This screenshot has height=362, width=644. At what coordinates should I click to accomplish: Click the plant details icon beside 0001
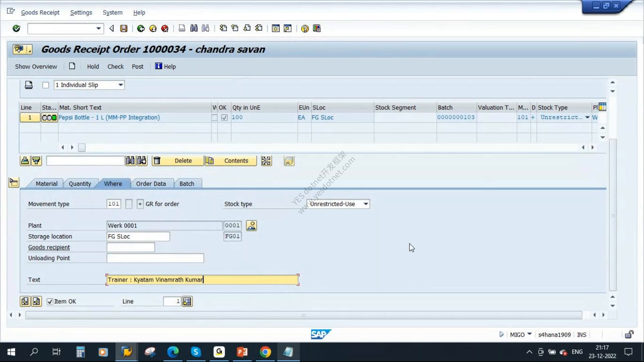[x=251, y=226]
